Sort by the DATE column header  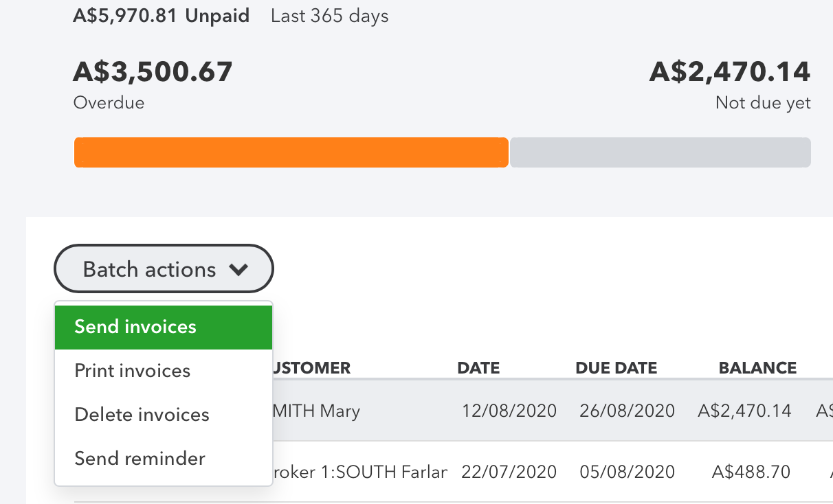click(478, 368)
